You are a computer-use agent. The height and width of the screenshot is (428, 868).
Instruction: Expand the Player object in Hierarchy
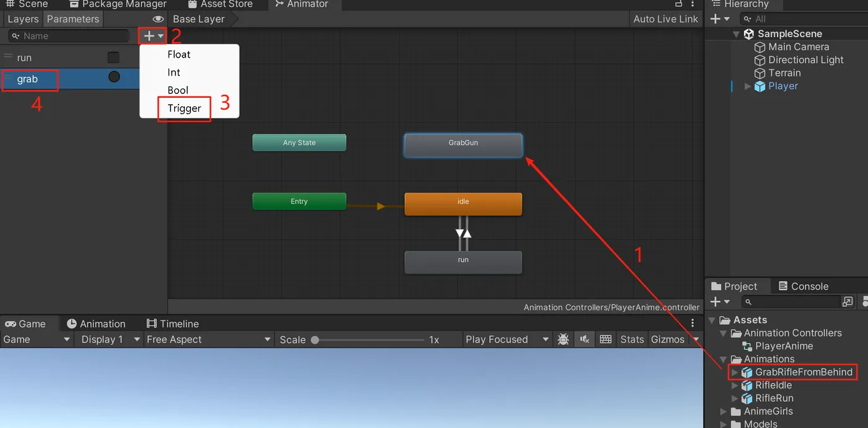point(748,87)
